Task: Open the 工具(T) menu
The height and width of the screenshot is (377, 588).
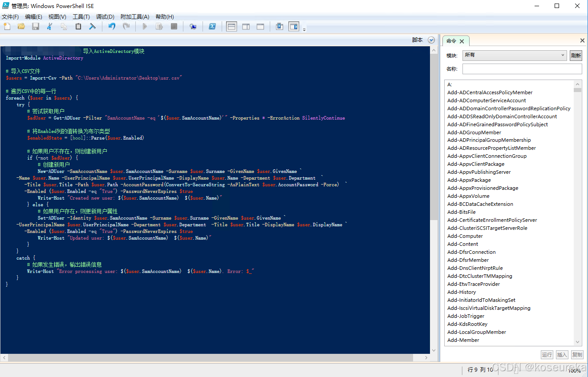Action: 81,16
